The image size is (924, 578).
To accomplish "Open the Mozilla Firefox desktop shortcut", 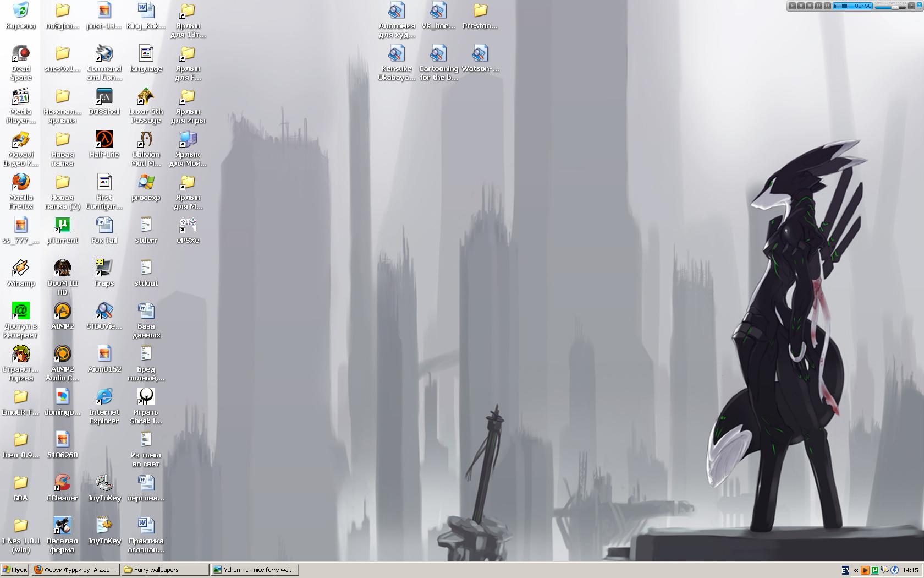I will click(x=21, y=182).
